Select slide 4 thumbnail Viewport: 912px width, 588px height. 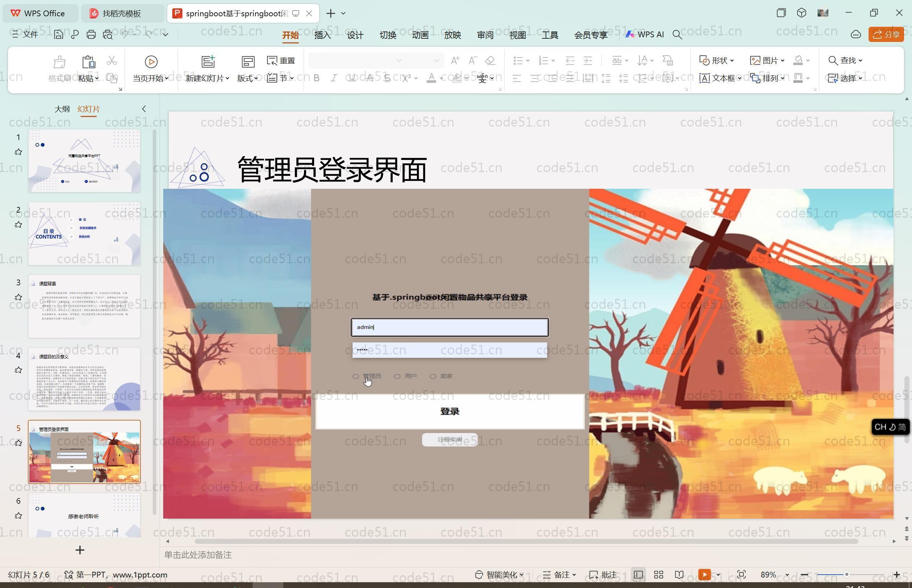[84, 379]
